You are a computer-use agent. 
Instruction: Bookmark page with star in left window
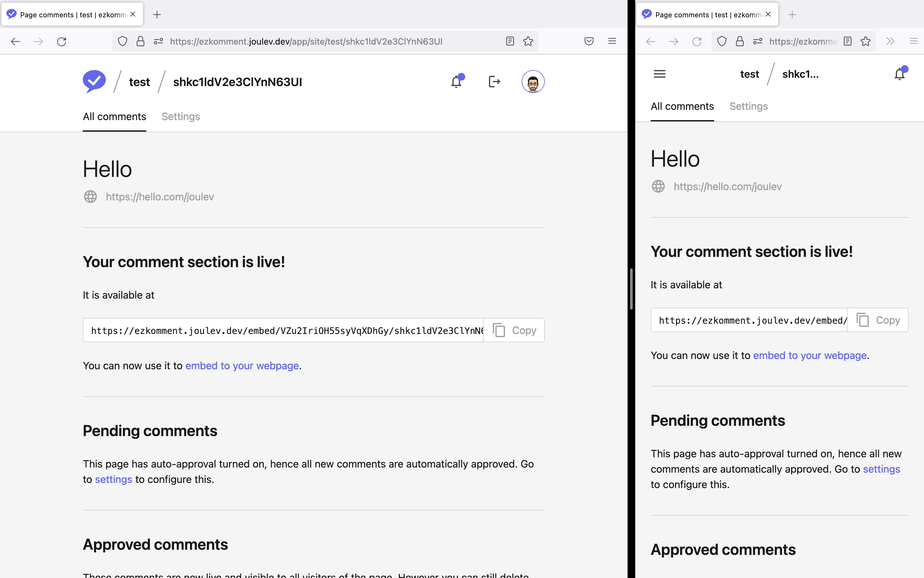(x=528, y=41)
